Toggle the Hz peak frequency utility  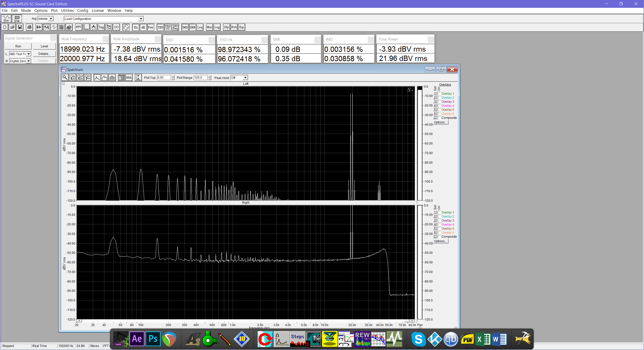(136, 27)
